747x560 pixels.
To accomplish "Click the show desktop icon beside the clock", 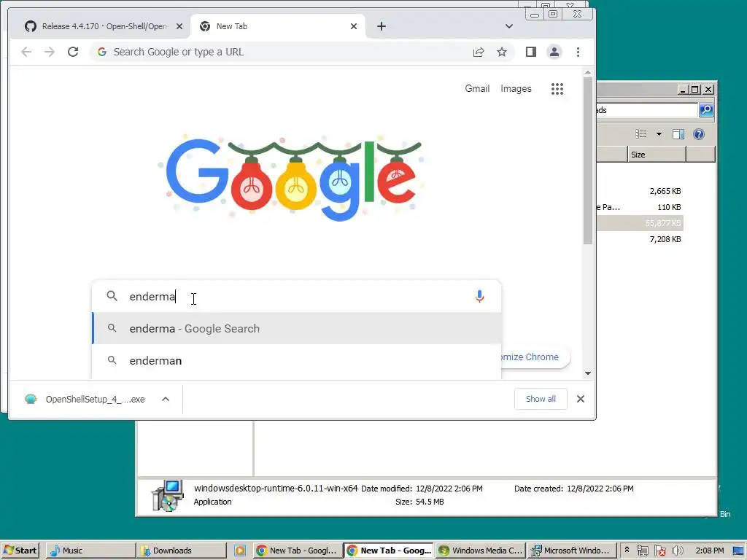I will 738,551.
